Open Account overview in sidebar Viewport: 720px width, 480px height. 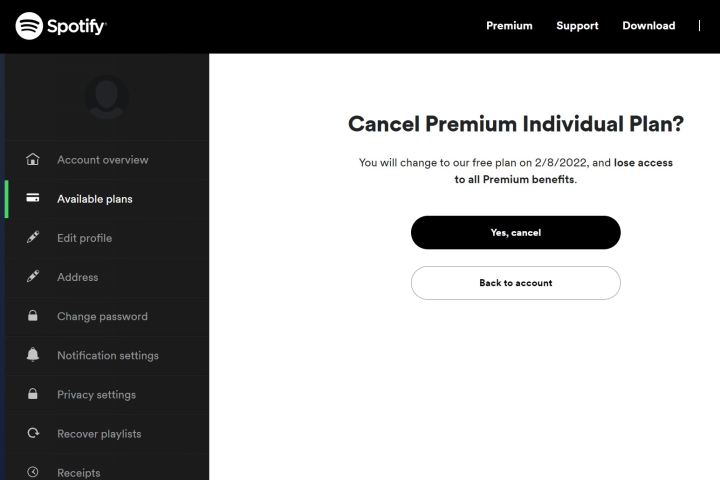(x=102, y=160)
